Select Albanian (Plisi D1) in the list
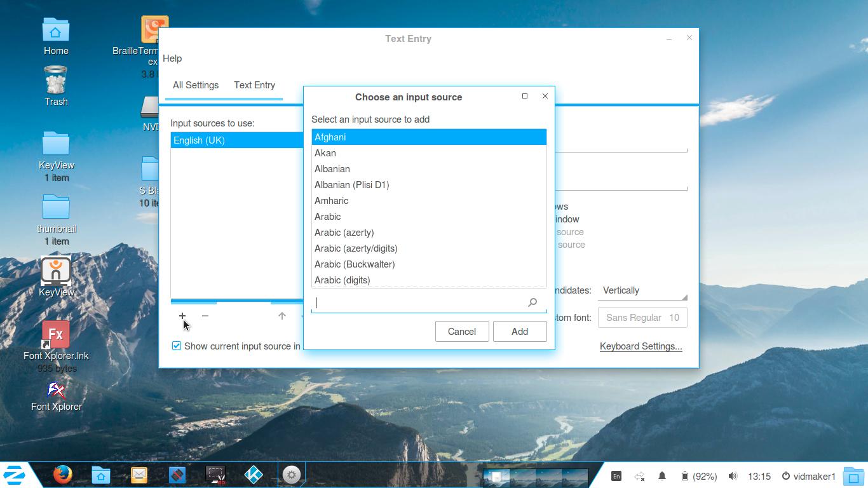 pos(351,185)
